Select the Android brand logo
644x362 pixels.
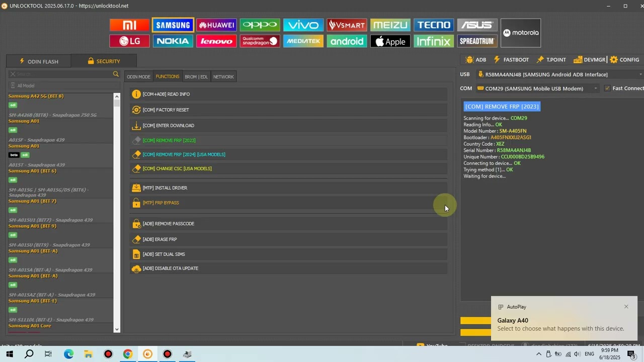tap(347, 41)
